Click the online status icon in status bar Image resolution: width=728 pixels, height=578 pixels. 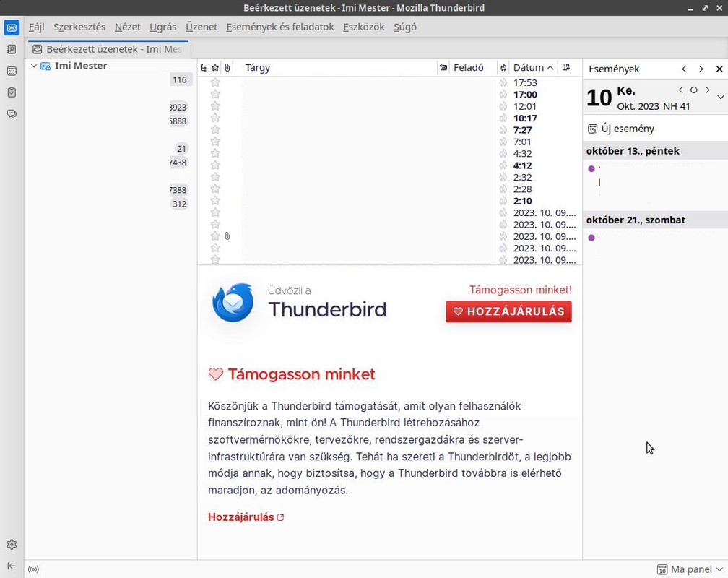pos(33,569)
